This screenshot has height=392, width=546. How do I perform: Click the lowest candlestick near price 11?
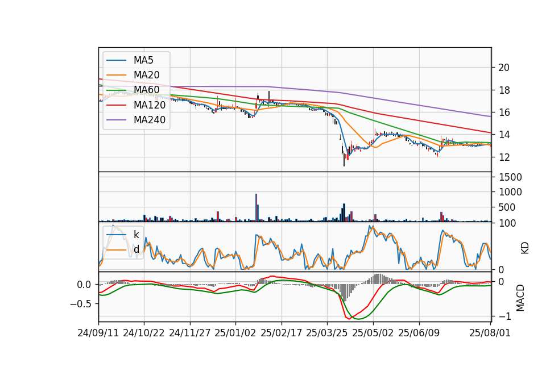344,157
